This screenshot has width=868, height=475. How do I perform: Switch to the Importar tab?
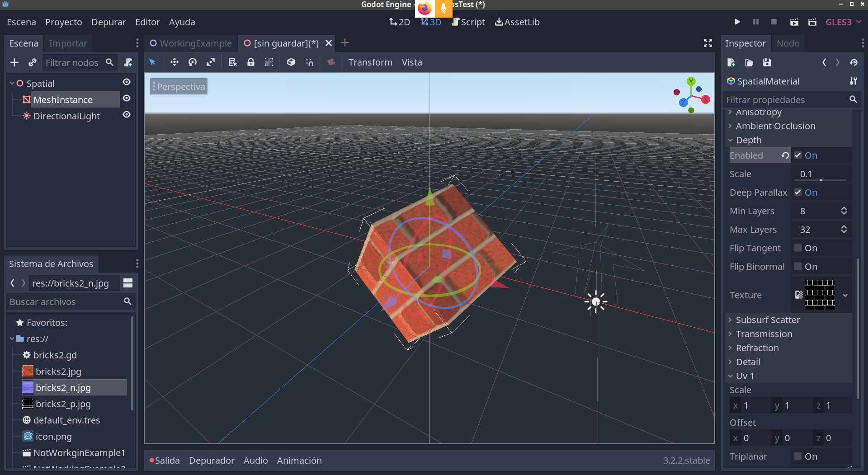68,43
